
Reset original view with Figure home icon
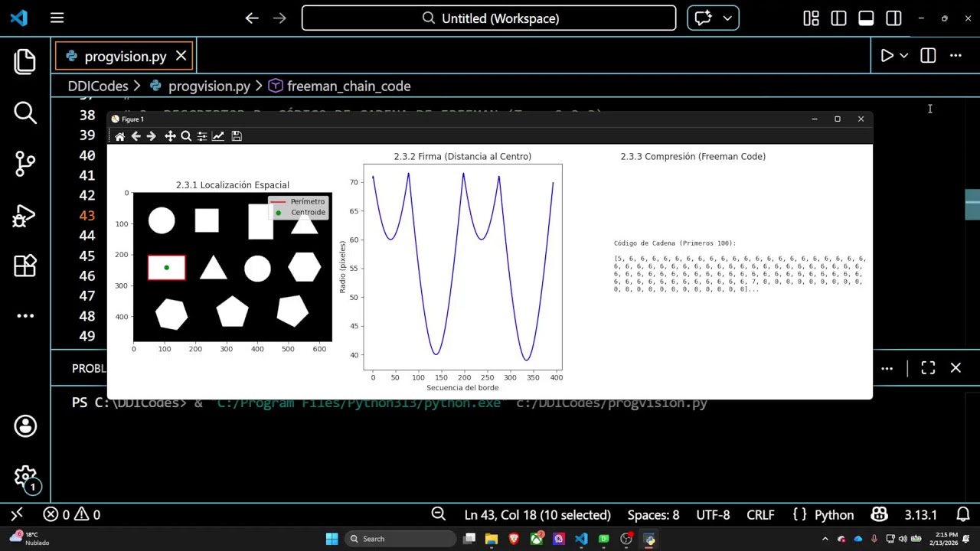coord(119,136)
